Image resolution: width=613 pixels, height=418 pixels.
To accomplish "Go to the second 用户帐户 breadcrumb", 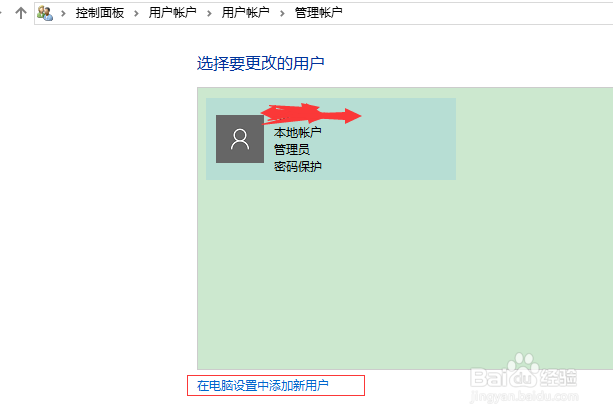I will point(246,13).
